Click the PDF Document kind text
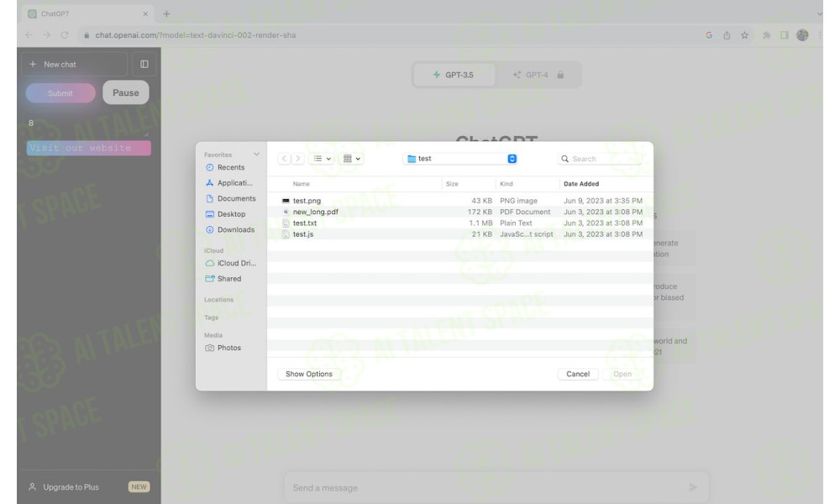This screenshot has width=840, height=504. point(525,212)
